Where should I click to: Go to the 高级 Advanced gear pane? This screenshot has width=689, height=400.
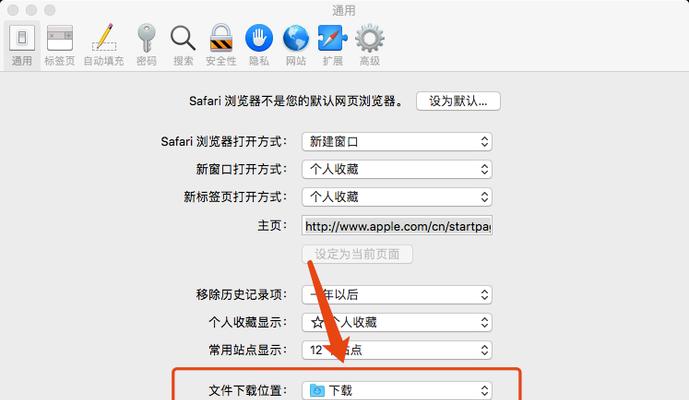pos(370,46)
